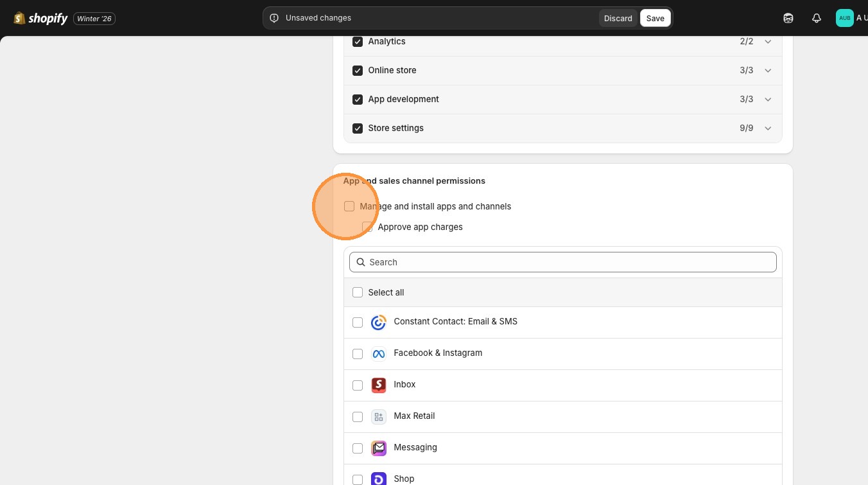Click the Constant Contact app icon

(379, 322)
